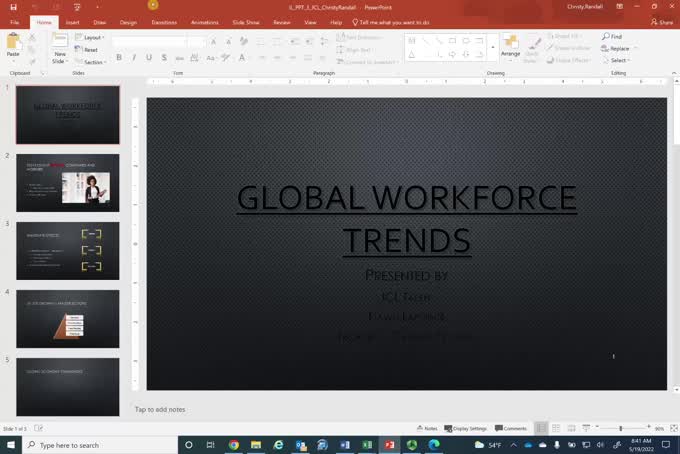The height and width of the screenshot is (454, 680).
Task: Open the Arrange menu
Action: point(510,46)
